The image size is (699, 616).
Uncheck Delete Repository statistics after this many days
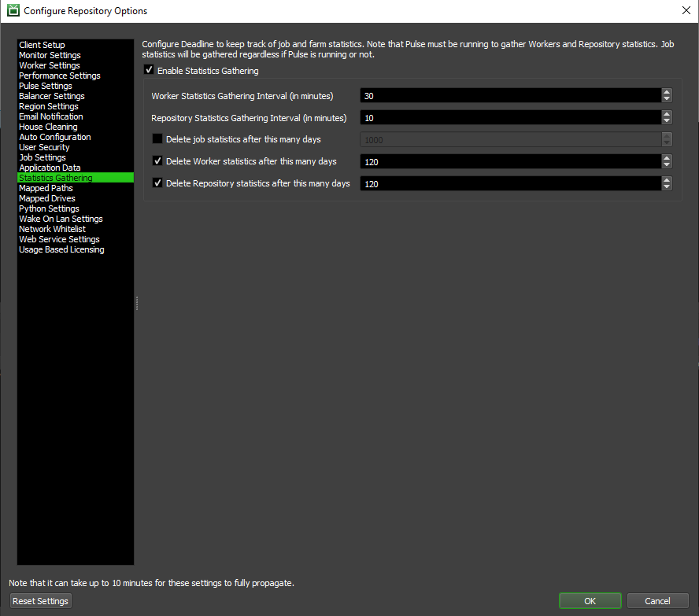(157, 183)
